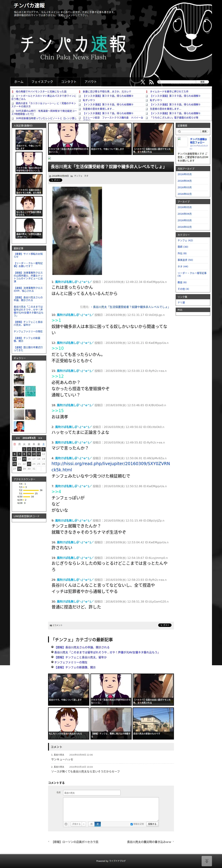
Task: Open チンフェファミリーの現在 in 最新記事
Action: pos(28,331)
